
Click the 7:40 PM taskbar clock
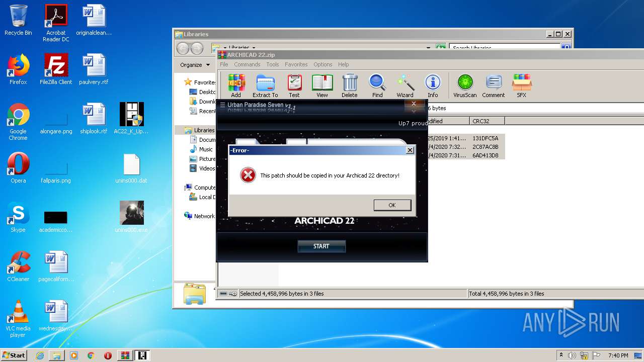click(618, 355)
